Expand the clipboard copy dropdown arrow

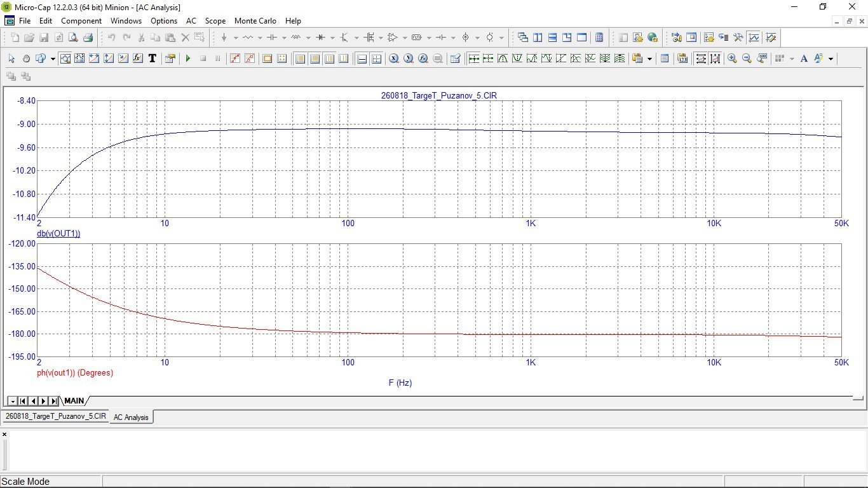(649, 58)
